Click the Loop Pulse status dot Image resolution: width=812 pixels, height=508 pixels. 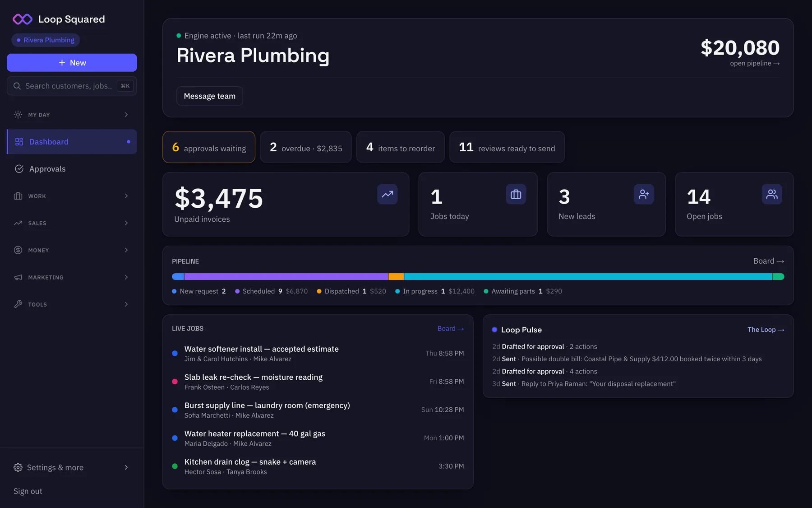point(494,330)
